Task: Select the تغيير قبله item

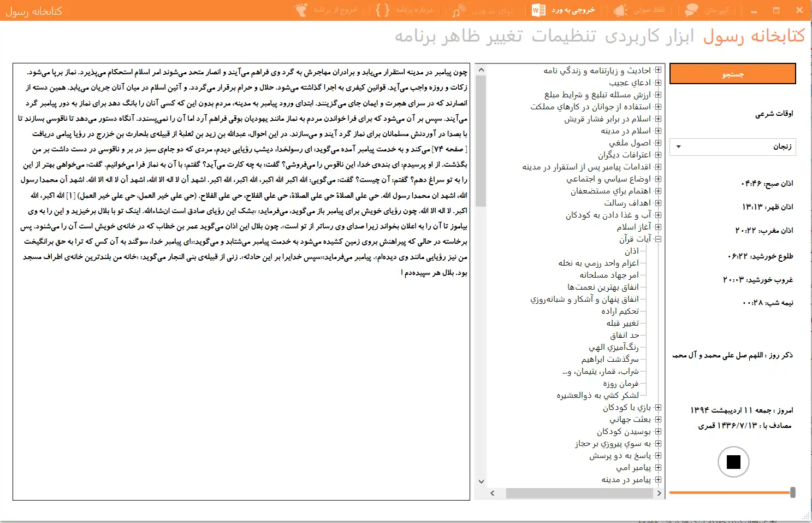Action: coord(623,323)
